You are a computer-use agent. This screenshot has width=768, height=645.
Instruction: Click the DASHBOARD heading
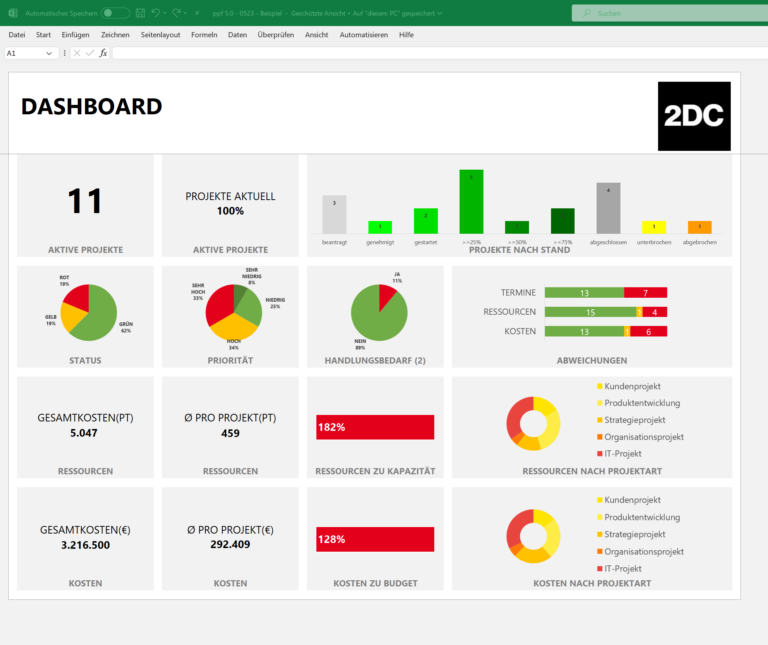click(92, 106)
